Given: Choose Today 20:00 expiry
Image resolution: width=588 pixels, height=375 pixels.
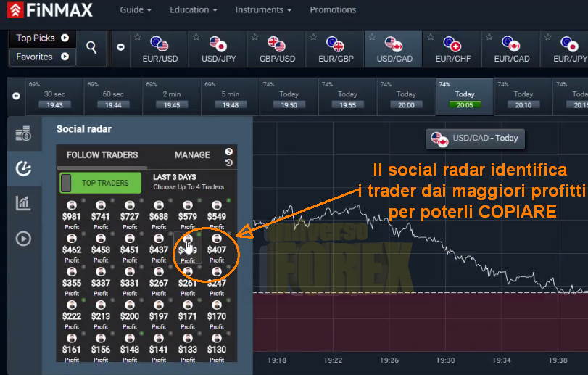Looking at the screenshot, I should (406, 96).
